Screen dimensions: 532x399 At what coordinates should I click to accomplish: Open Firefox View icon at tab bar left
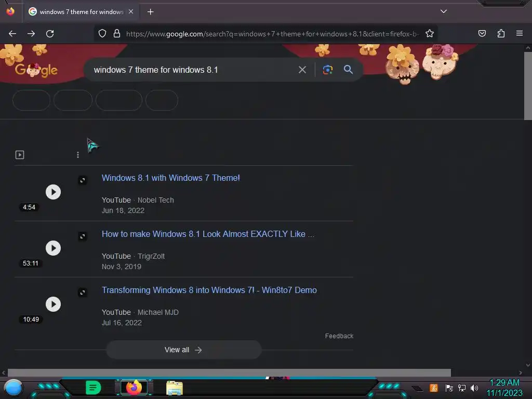10,11
